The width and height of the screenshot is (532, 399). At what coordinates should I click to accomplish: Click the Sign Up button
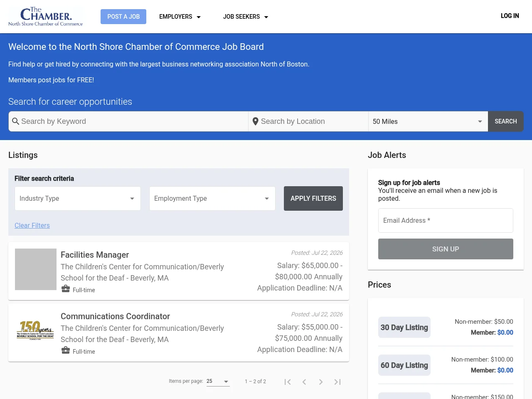tap(446, 249)
